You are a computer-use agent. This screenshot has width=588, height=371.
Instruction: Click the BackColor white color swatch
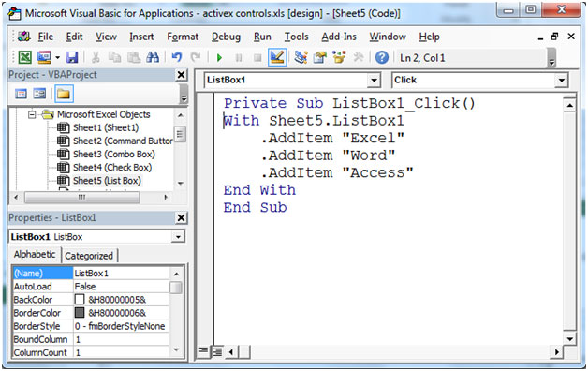click(x=80, y=300)
